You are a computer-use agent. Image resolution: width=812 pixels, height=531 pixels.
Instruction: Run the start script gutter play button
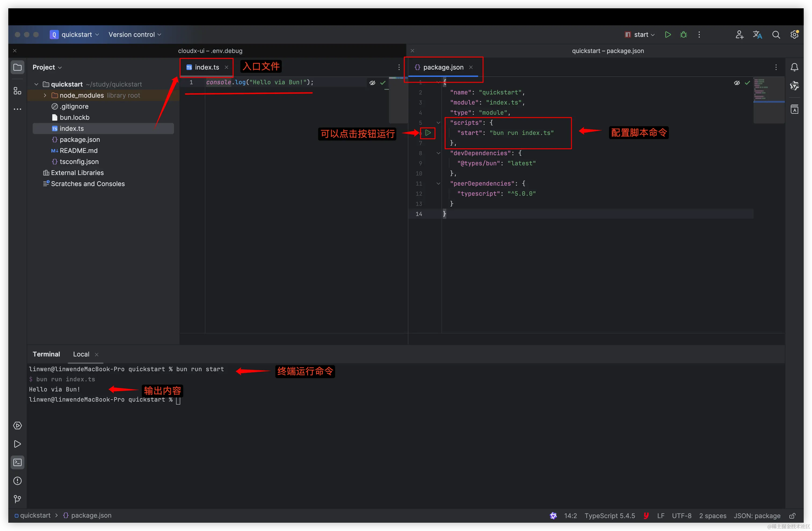[x=428, y=133]
